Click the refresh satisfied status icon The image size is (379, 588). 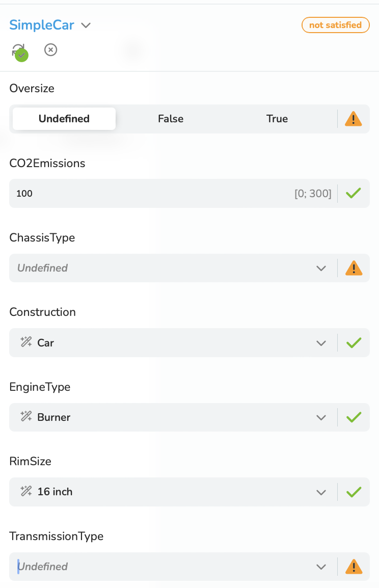(20, 52)
